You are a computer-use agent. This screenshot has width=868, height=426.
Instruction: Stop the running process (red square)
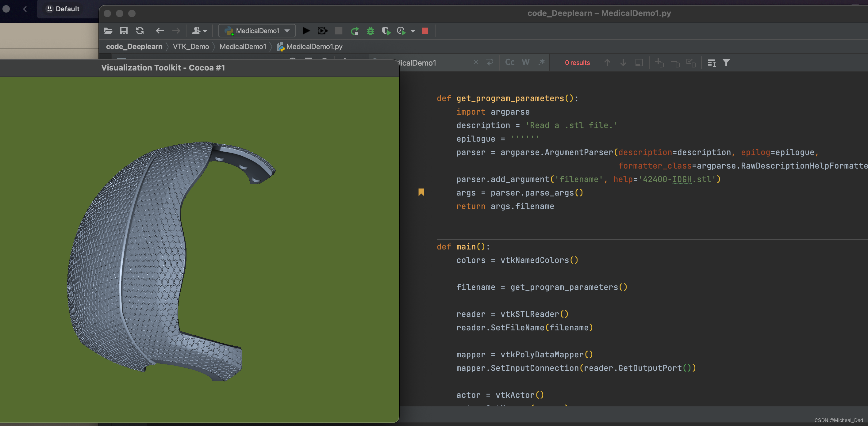coord(425,31)
